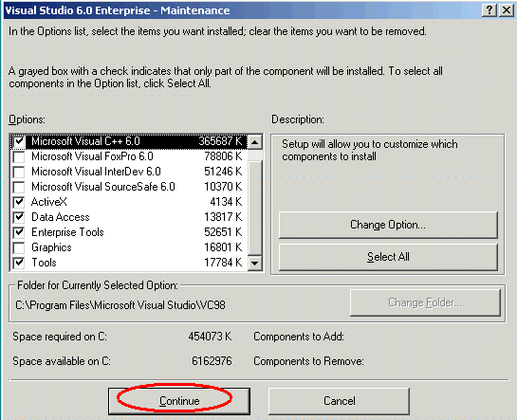This screenshot has height=420, width=517.
Task: Check the Microsoft Visual FoxPro 6.0 box
Action: click(x=19, y=156)
